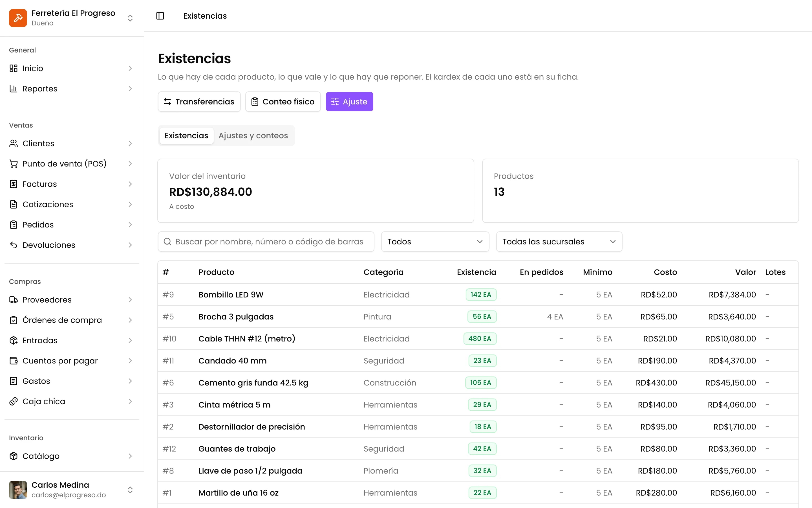Click the Entradas package icon
The height and width of the screenshot is (508, 812).
14,340
